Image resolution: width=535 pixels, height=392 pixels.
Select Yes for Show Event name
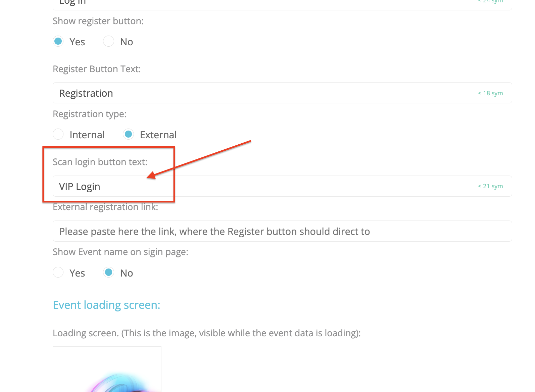click(58, 272)
